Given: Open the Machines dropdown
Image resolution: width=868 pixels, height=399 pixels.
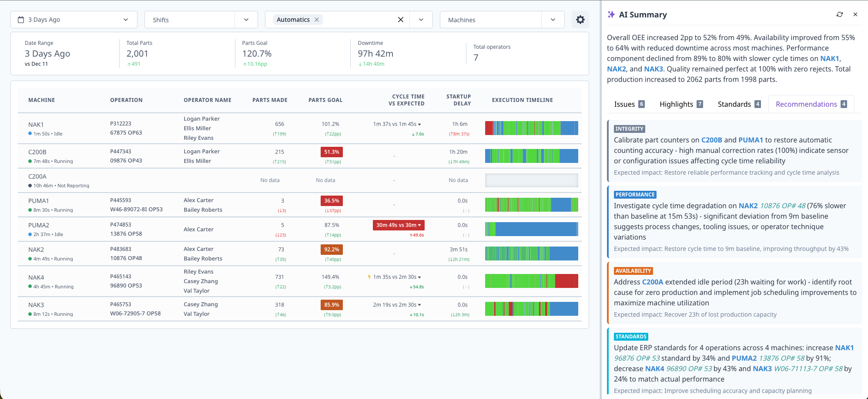Looking at the screenshot, I should (553, 19).
